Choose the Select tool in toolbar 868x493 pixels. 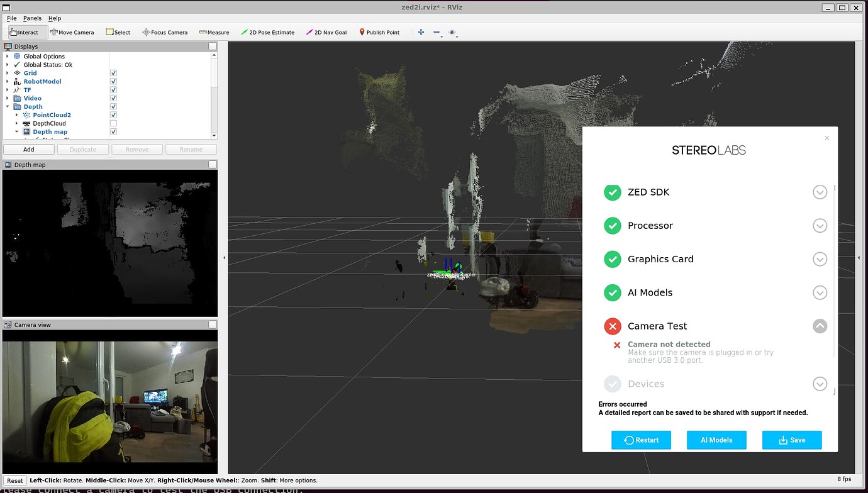[x=118, y=32]
